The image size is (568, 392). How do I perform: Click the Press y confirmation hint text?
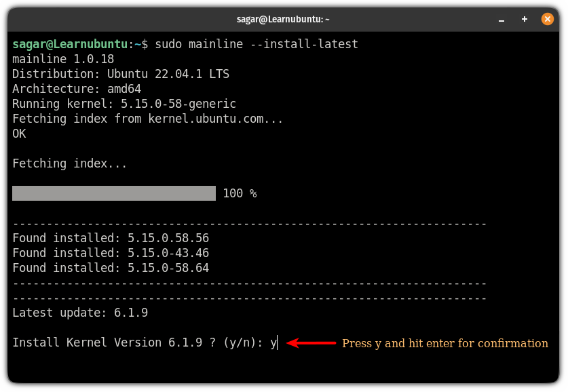(444, 343)
